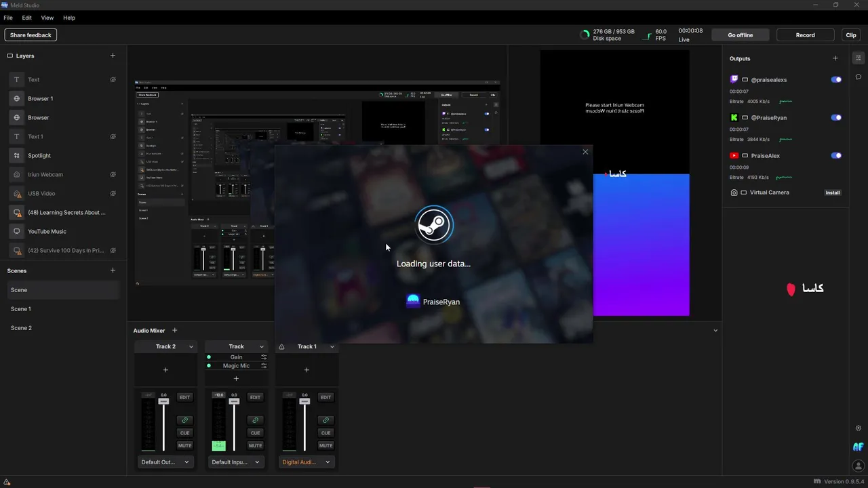Open the Default Out... device dropdown
Viewport: 868px width, 488px height.
pyautogui.click(x=165, y=462)
